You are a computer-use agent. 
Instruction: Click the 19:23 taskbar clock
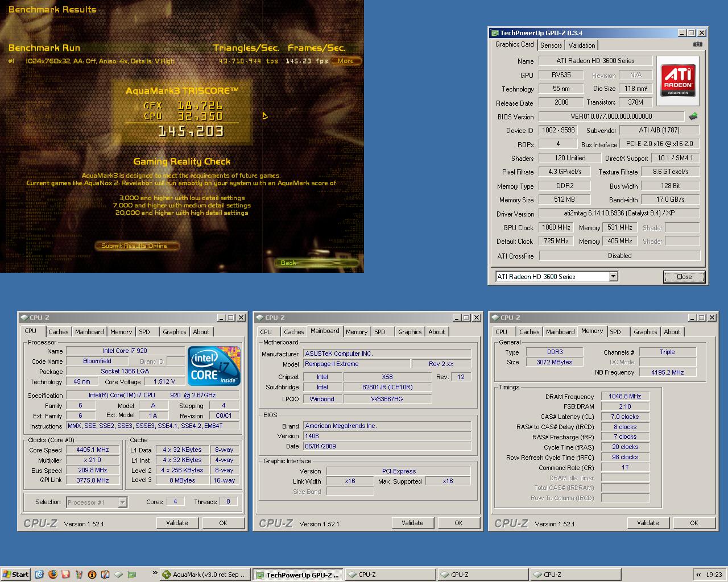[x=714, y=575]
